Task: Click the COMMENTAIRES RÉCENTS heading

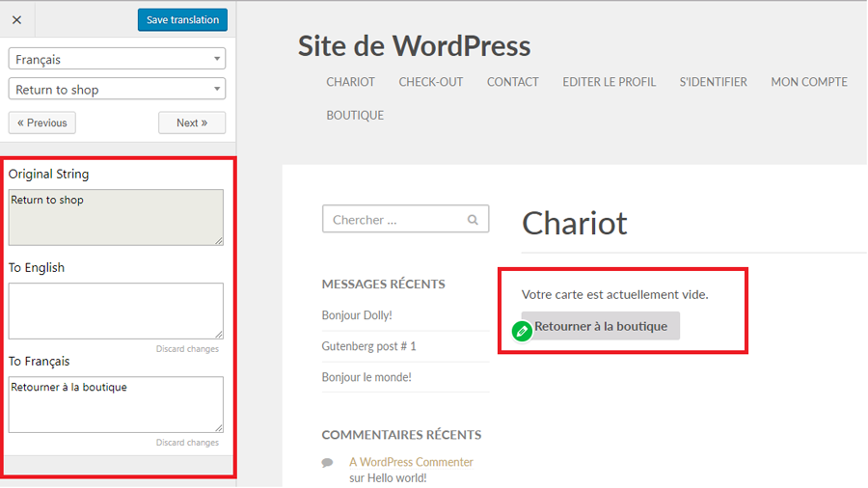Action: 401,435
